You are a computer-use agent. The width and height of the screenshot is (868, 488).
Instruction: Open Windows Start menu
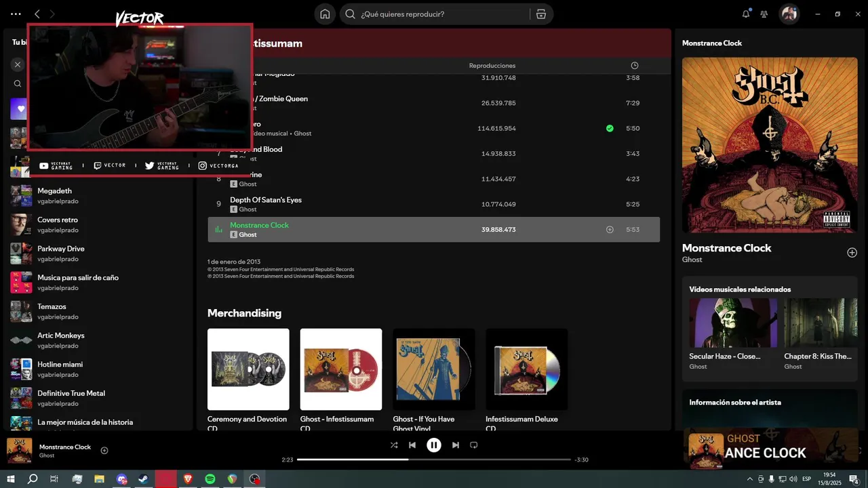point(10,479)
